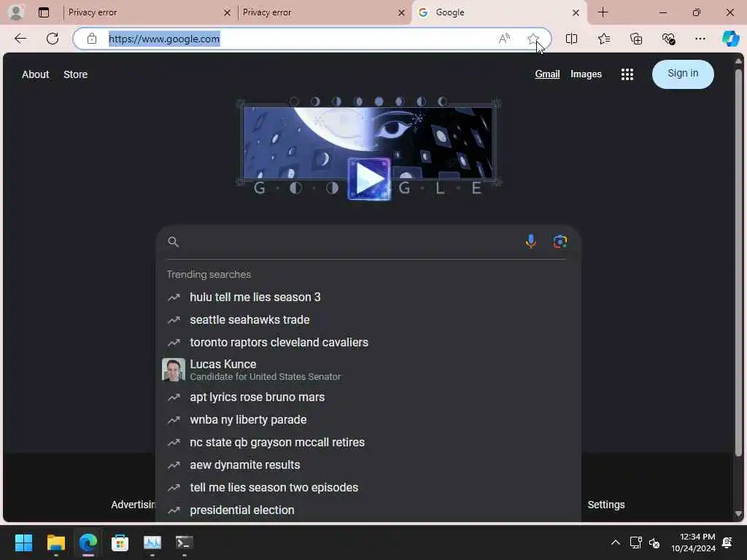
Task: Search by image with Lens icon
Action: 560,241
